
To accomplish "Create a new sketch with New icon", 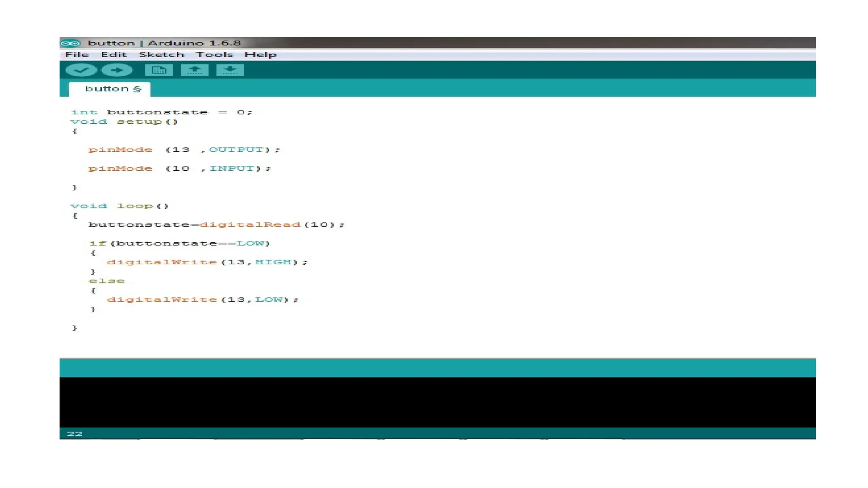I will [159, 70].
